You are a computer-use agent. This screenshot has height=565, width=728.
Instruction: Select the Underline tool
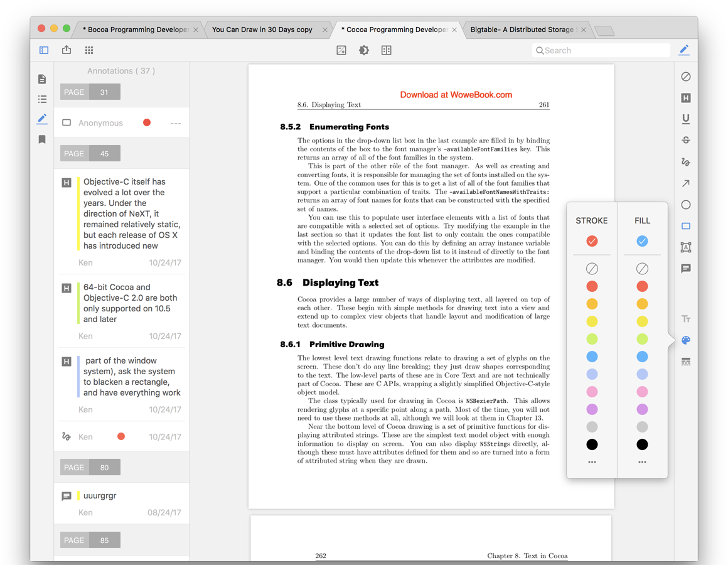(x=685, y=119)
